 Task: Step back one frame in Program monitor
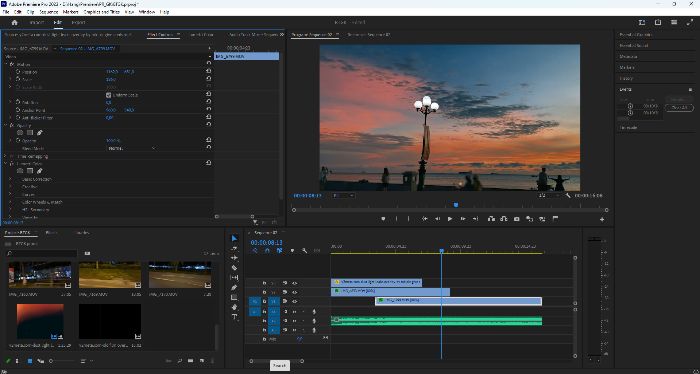(438, 219)
